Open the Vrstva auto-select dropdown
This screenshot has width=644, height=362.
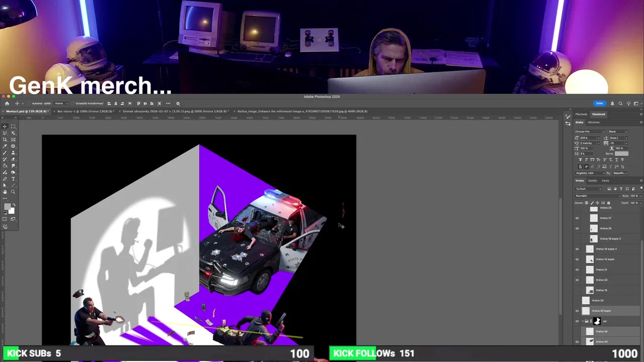61,104
